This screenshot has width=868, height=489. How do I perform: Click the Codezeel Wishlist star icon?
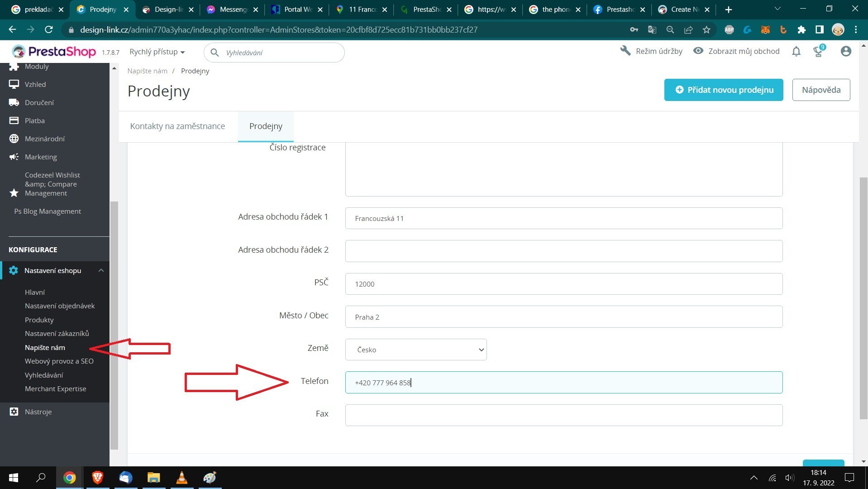point(14,193)
